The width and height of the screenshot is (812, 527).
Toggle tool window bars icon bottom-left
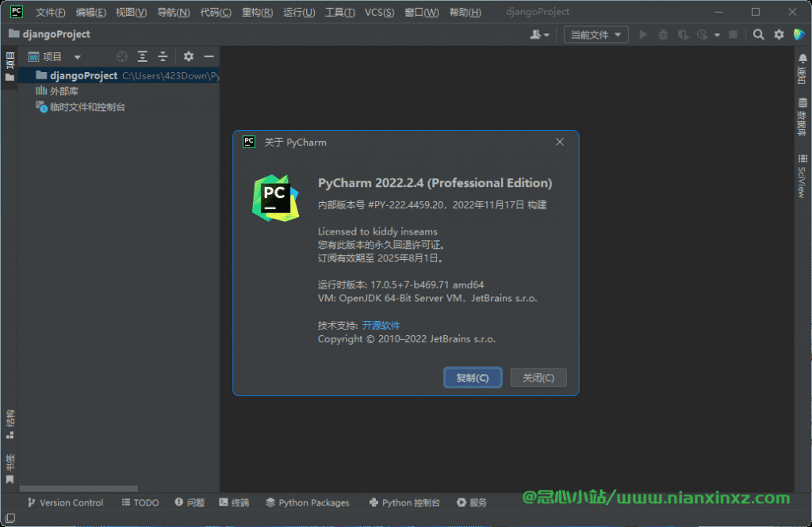(10, 517)
